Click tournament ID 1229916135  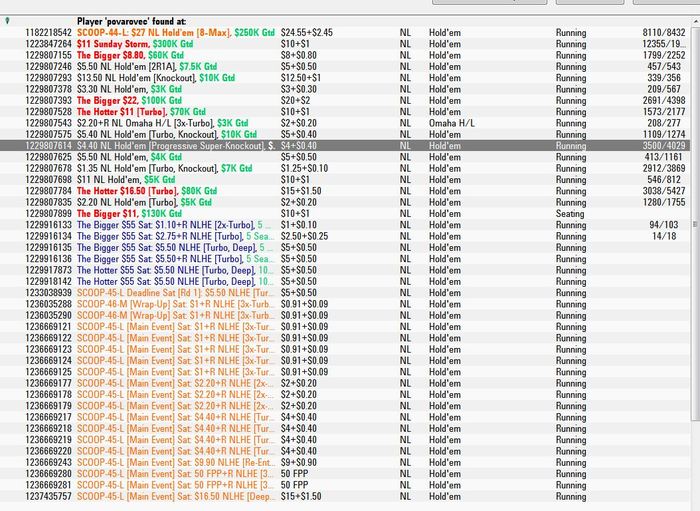(48, 248)
